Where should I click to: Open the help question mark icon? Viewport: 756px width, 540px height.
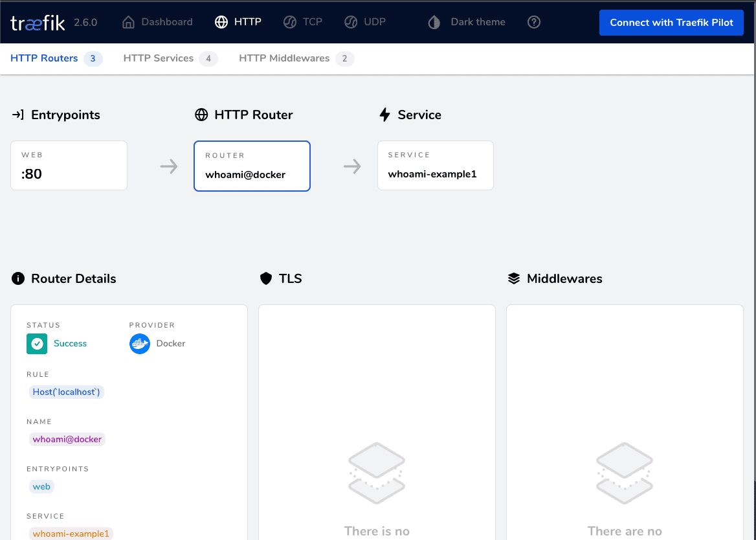533,22
